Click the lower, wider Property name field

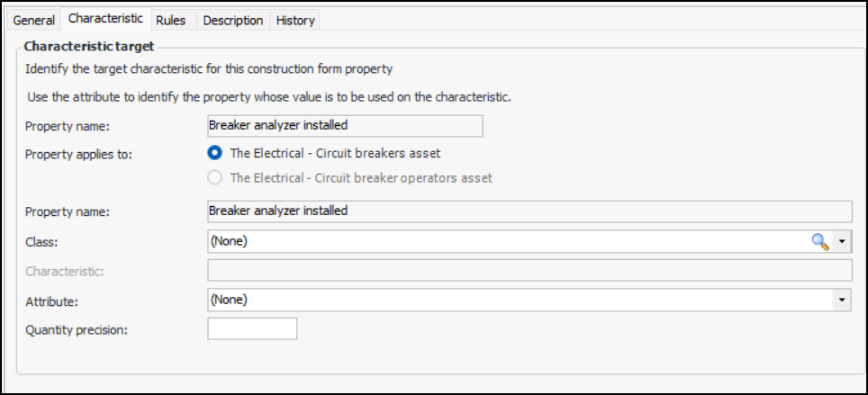(529, 211)
